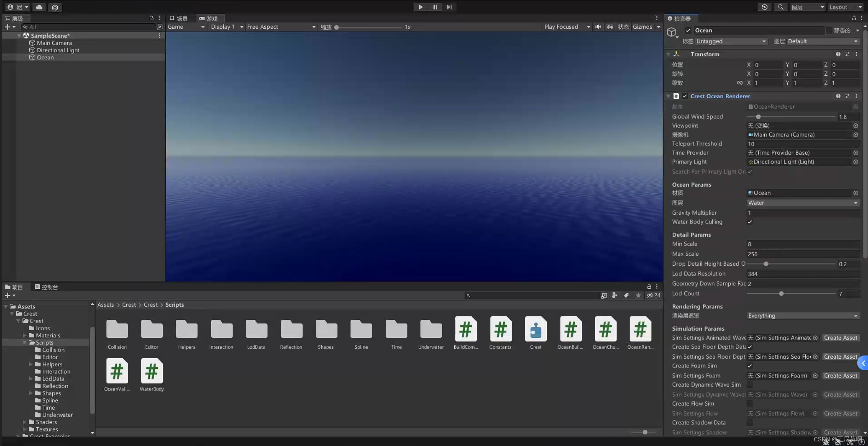Switch to the 控制台 (Console) tab
This screenshot has width=868, height=446.
tap(46, 287)
